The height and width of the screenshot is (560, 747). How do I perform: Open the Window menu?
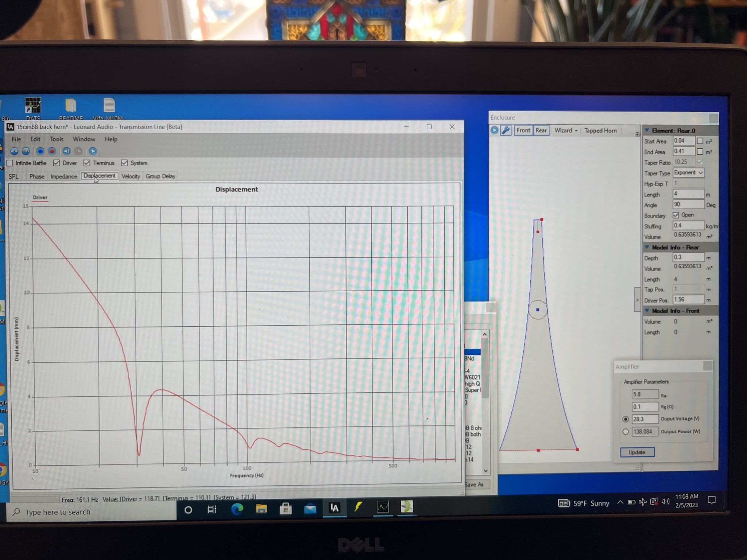click(x=84, y=139)
